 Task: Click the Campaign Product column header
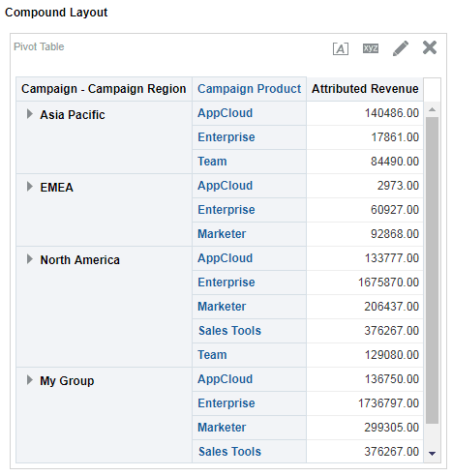(249, 89)
